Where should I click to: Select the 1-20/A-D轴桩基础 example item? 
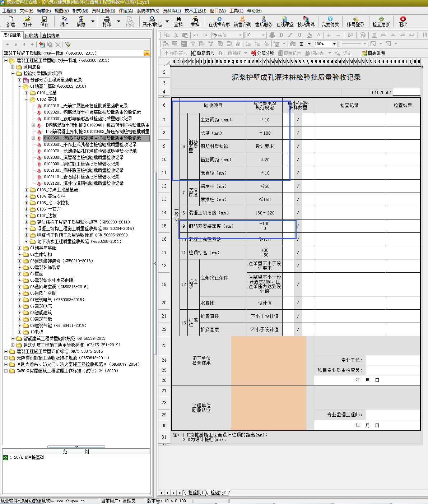pyautogui.click(x=27, y=457)
